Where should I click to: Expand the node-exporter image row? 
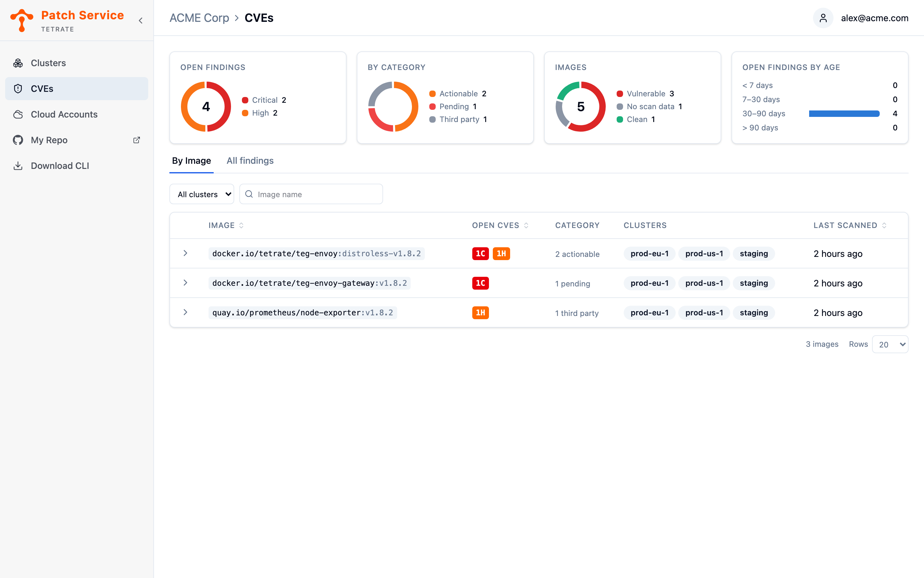185,312
